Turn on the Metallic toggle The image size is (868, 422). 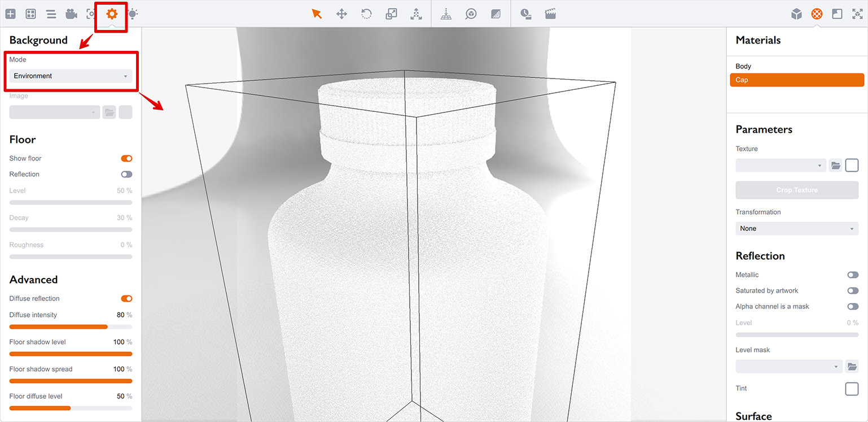(852, 275)
